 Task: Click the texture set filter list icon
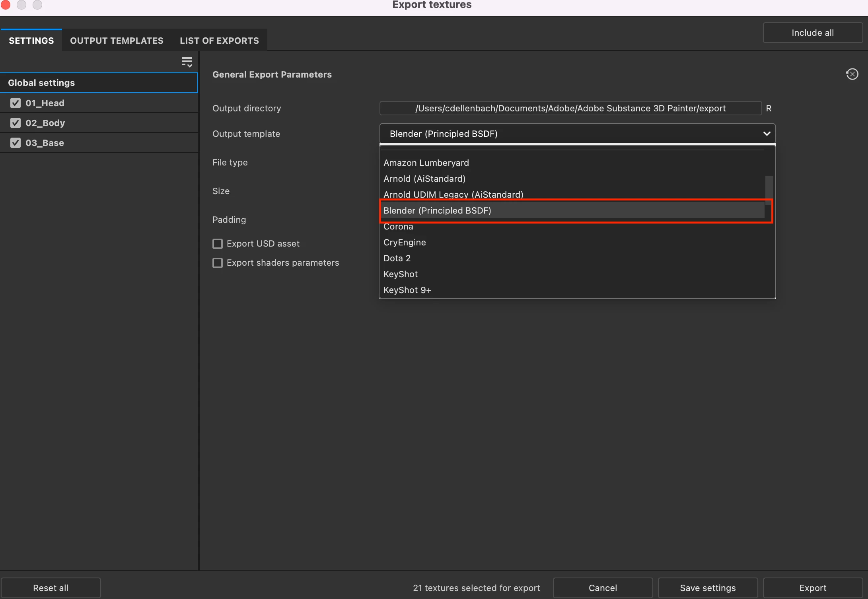(x=187, y=62)
